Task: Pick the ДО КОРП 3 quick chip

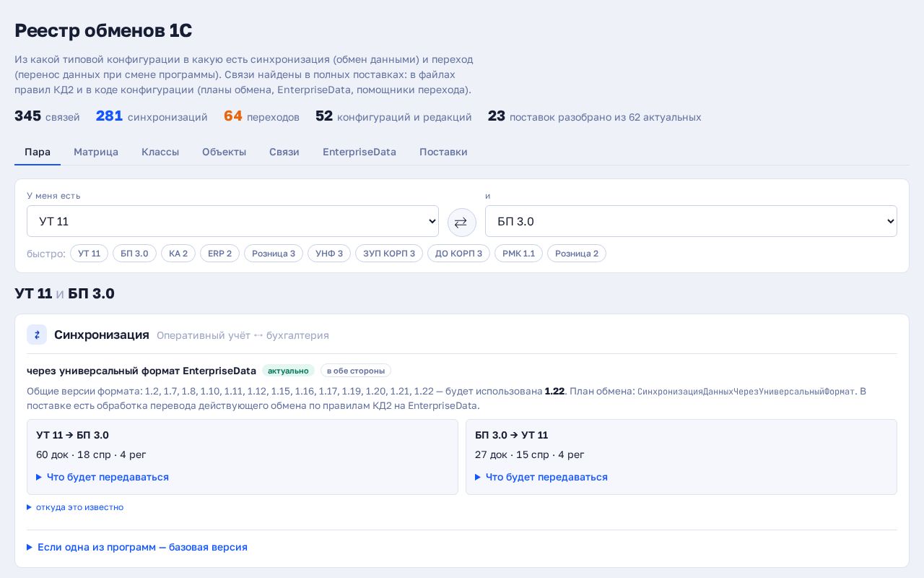Action: click(458, 254)
